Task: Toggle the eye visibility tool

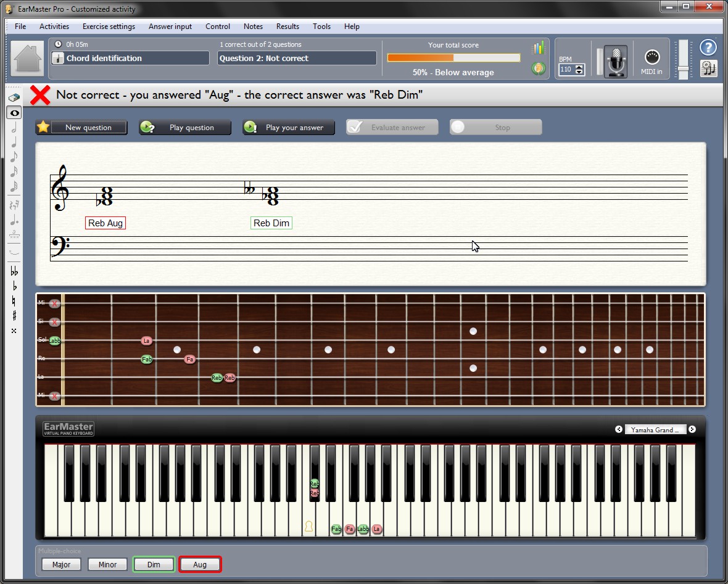Action: click(14, 113)
